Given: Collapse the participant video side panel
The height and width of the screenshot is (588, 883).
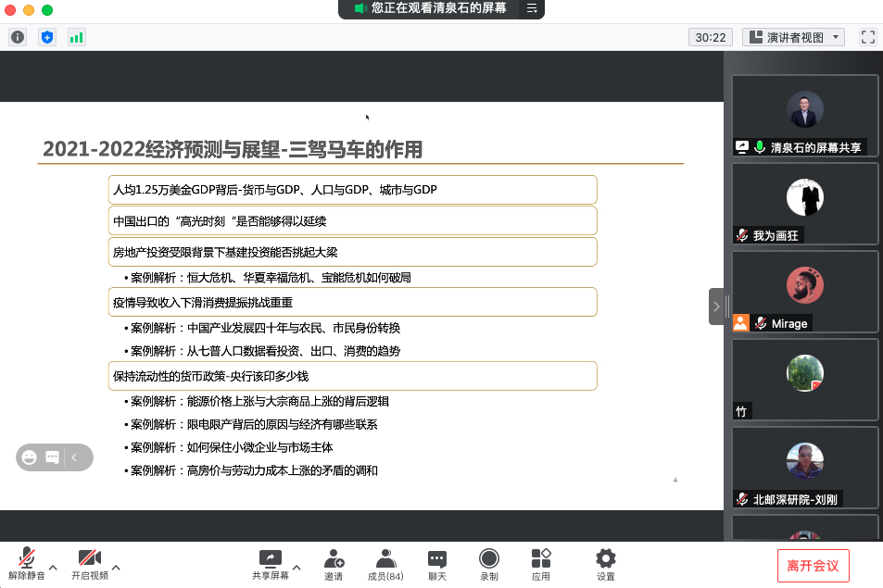Looking at the screenshot, I should [715, 306].
